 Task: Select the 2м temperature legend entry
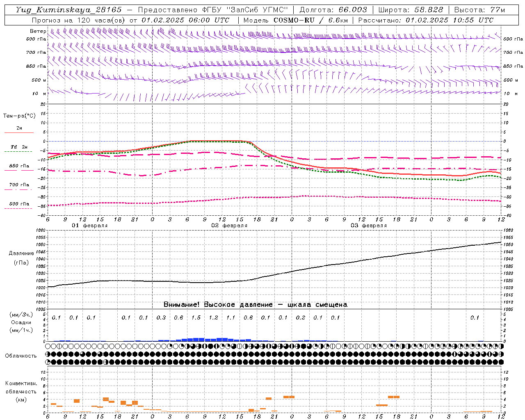point(19,128)
